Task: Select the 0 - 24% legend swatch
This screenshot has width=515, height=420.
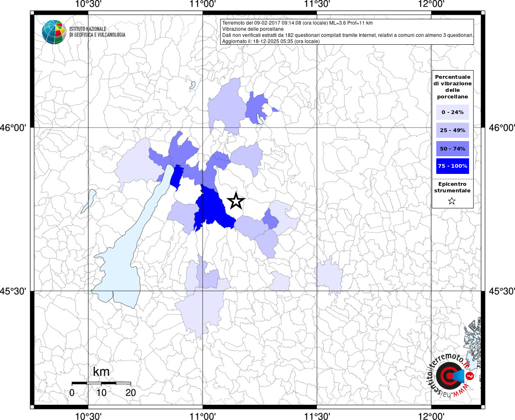Action: [x=452, y=112]
